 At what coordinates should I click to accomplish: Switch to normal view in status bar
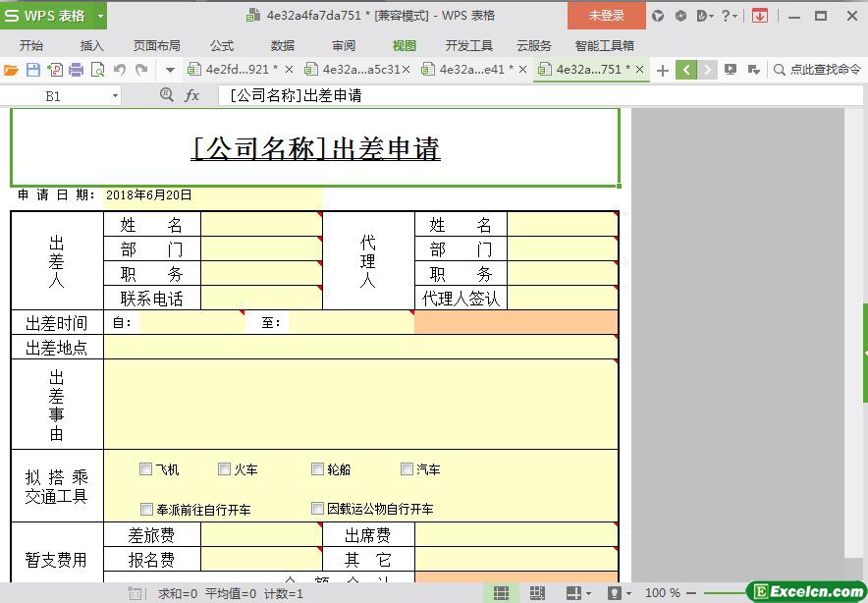coord(501,593)
